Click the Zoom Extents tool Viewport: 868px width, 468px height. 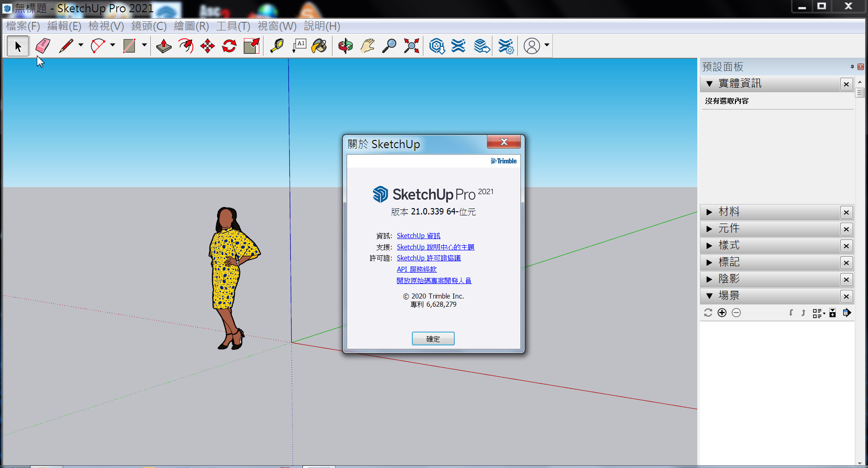(x=412, y=46)
